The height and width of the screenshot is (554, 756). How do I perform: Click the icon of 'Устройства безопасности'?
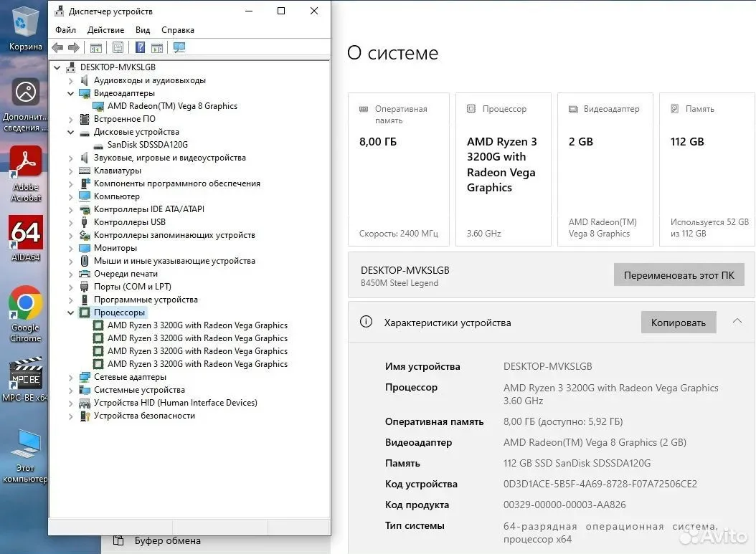[85, 416]
